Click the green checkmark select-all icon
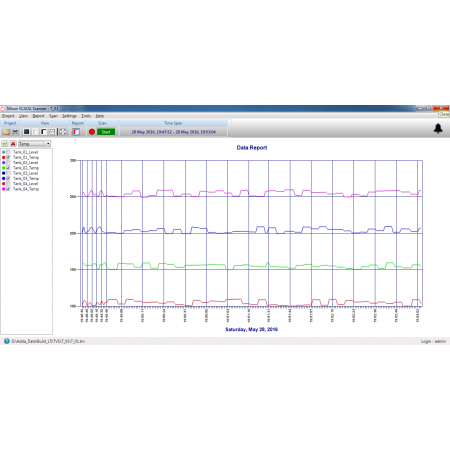The height and width of the screenshot is (450, 450). click(5, 144)
